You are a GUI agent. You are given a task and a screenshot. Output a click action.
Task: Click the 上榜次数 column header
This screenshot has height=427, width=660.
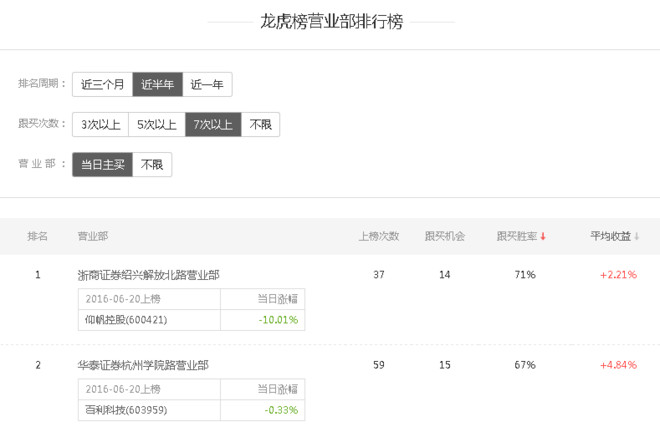[x=379, y=237]
